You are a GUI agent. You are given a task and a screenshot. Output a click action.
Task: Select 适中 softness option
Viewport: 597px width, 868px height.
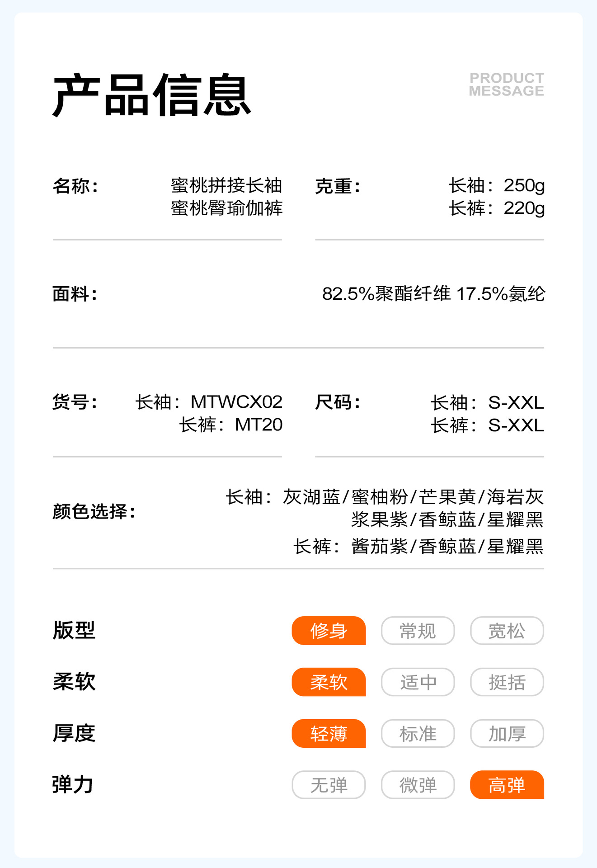(418, 682)
